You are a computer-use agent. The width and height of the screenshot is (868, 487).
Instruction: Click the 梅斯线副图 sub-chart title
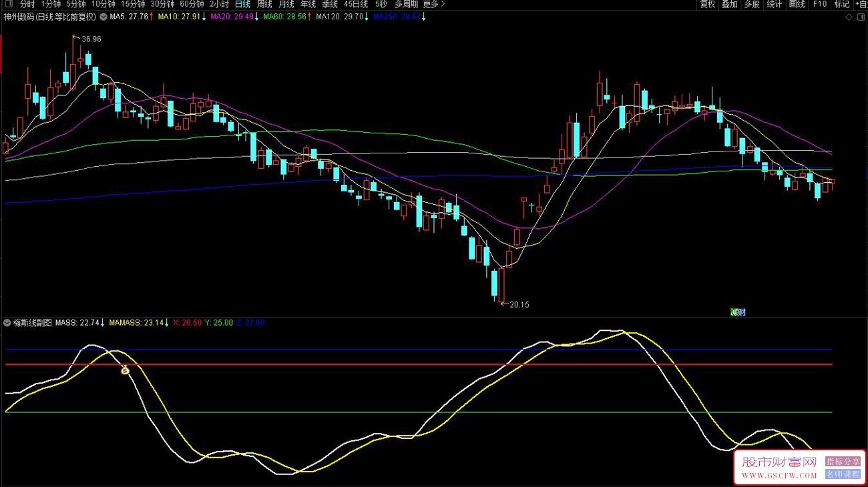pos(33,322)
